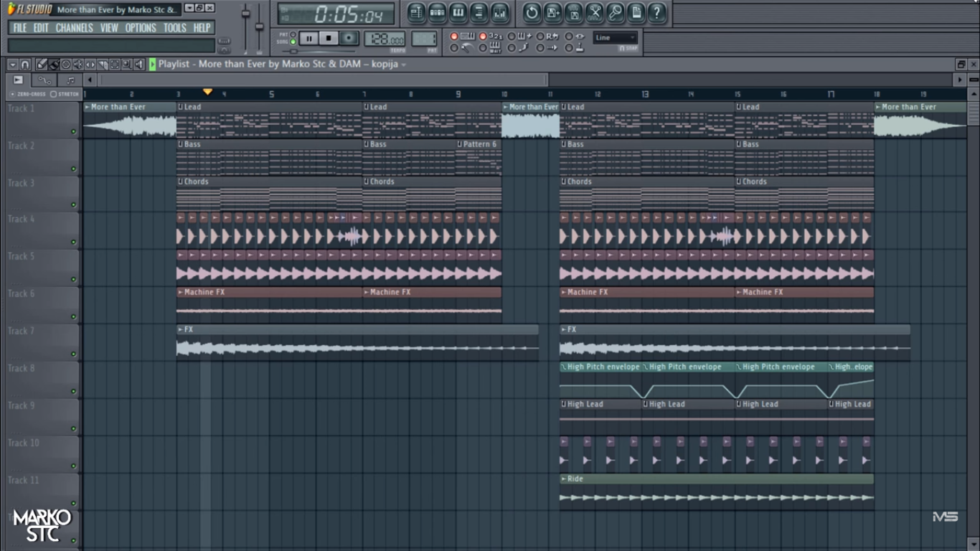Screen dimensions: 980x551
Task: Open Playlist options menu arrow
Action: [13, 65]
